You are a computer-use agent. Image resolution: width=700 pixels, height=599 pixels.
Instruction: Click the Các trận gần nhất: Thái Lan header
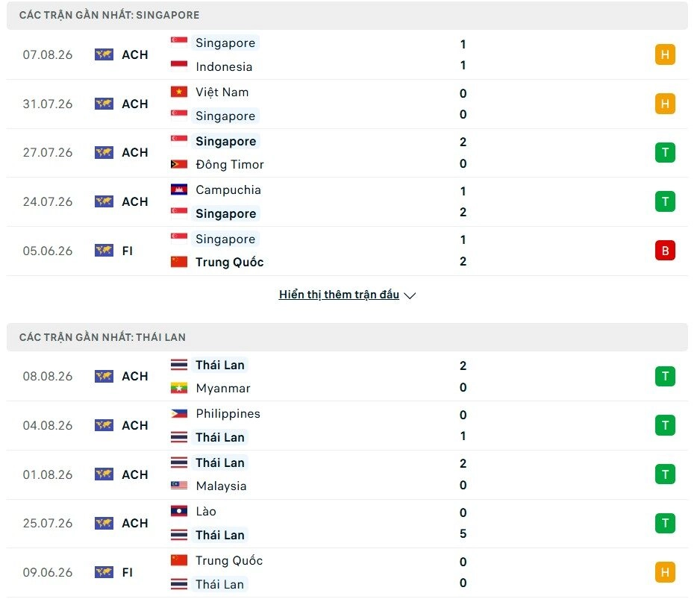click(347, 337)
